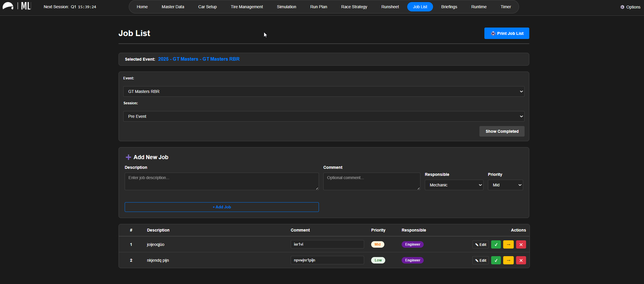Click the + Add Job button
The width and height of the screenshot is (644, 284).
(222, 207)
